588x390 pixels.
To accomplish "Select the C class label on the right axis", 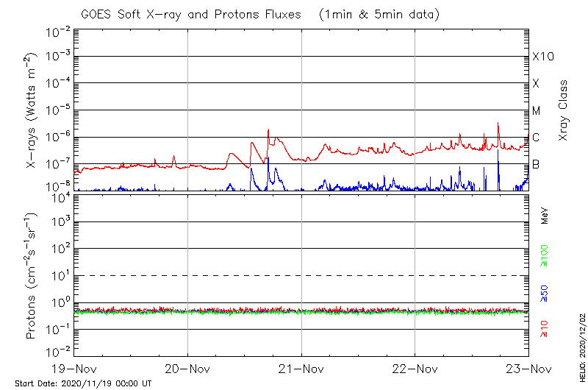I will pos(536,138).
